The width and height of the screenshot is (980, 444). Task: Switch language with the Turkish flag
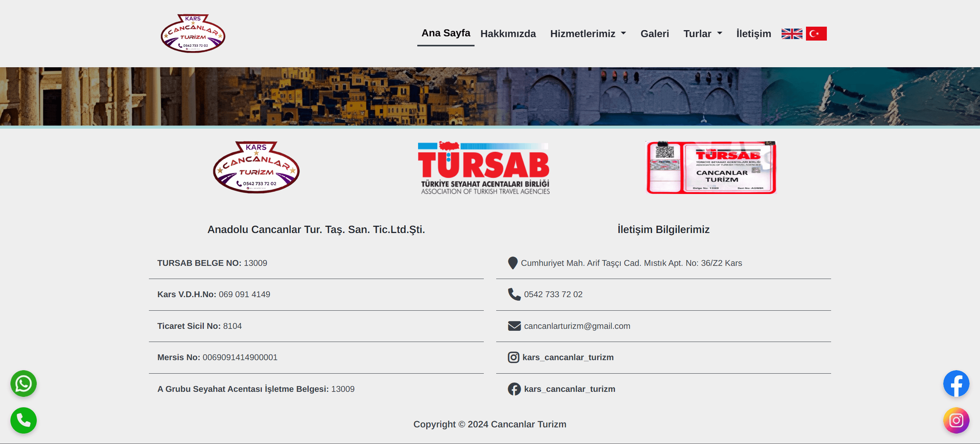(x=816, y=34)
